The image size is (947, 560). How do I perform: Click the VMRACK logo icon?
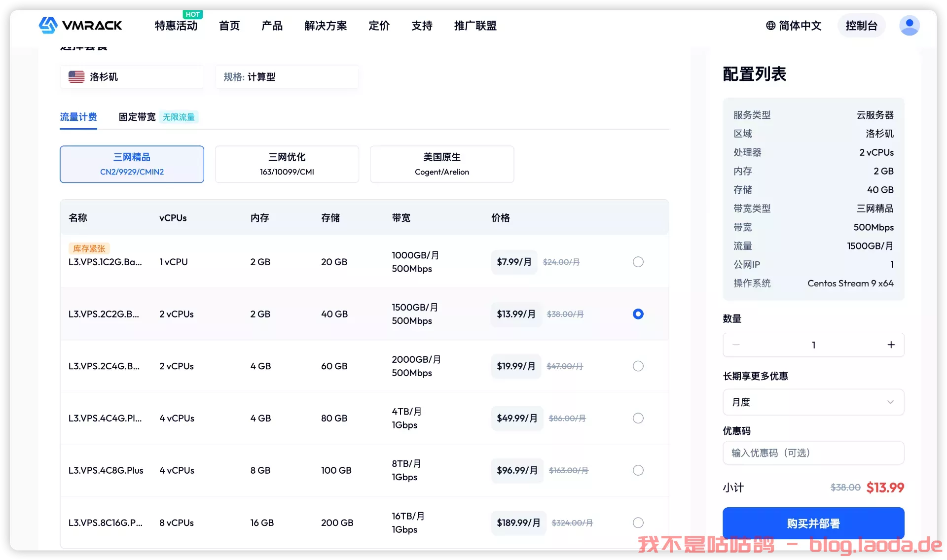[x=48, y=25]
